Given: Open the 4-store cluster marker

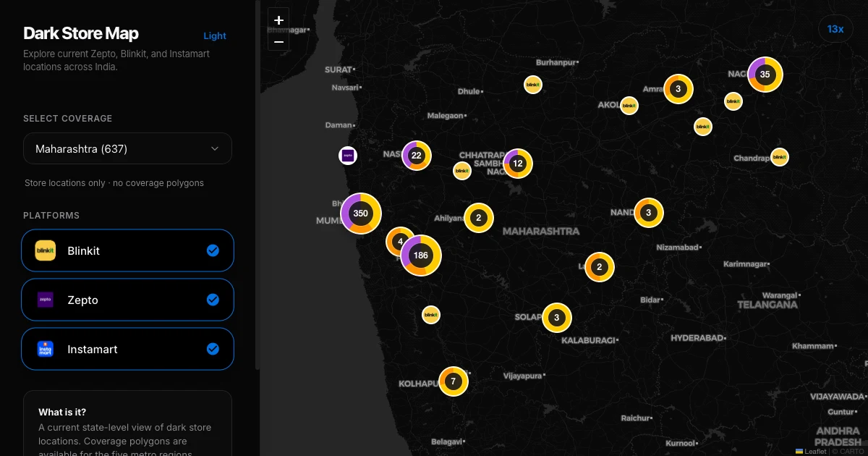Looking at the screenshot, I should (400, 242).
